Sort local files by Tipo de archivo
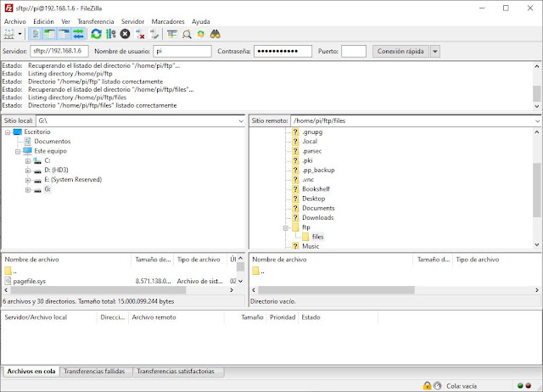Image resolution: width=543 pixels, height=392 pixels. [x=199, y=260]
